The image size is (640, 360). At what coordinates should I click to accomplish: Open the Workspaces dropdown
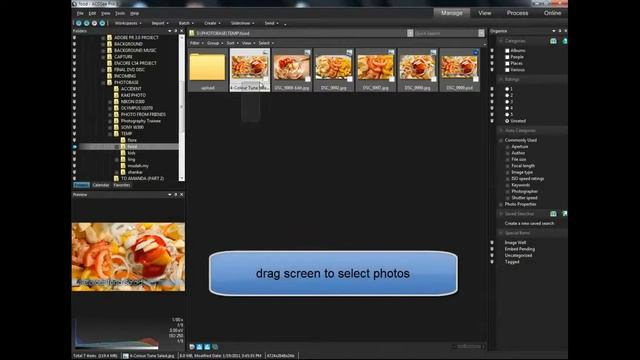(128, 23)
